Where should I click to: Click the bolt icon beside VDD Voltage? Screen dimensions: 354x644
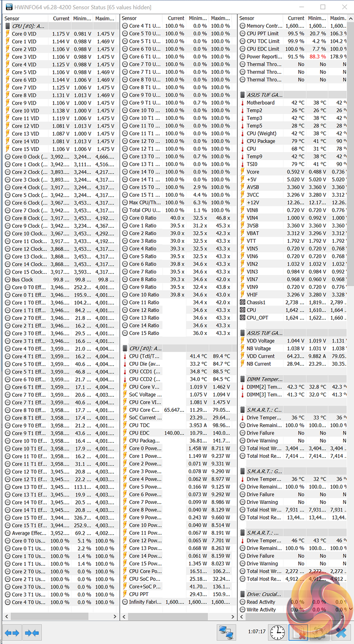point(243,341)
